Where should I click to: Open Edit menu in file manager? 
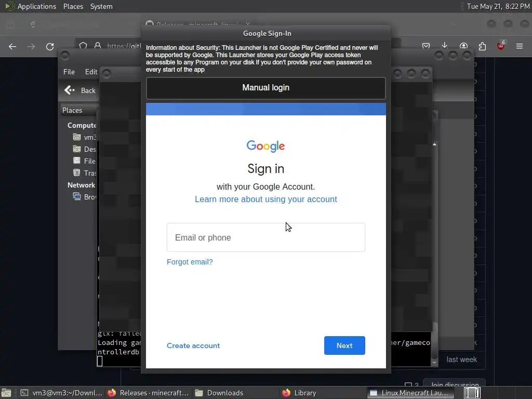click(91, 72)
